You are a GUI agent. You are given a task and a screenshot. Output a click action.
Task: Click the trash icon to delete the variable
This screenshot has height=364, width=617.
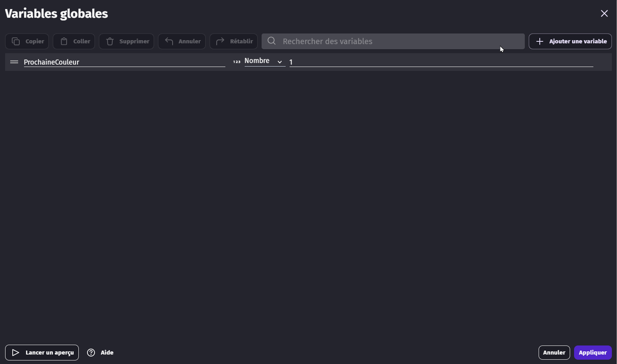point(110,41)
